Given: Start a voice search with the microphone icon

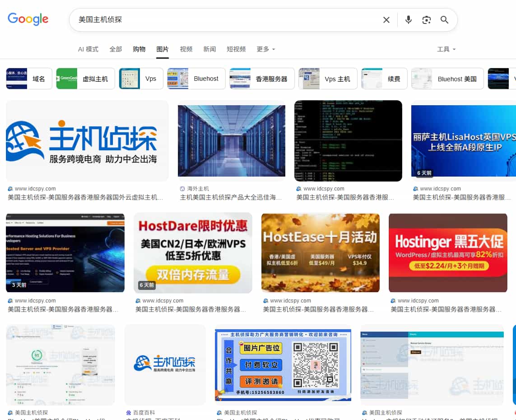Looking at the screenshot, I should (x=408, y=20).
